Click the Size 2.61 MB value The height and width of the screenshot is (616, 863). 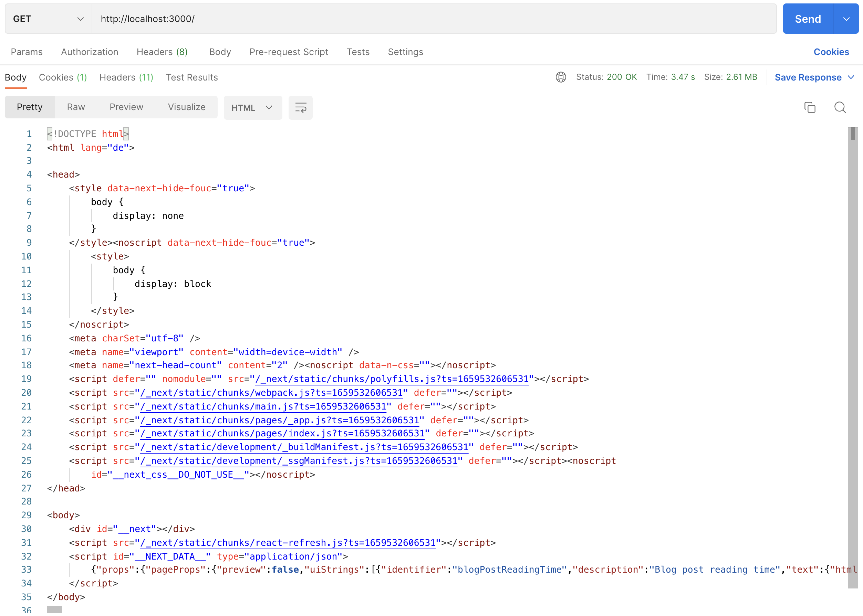pos(741,77)
